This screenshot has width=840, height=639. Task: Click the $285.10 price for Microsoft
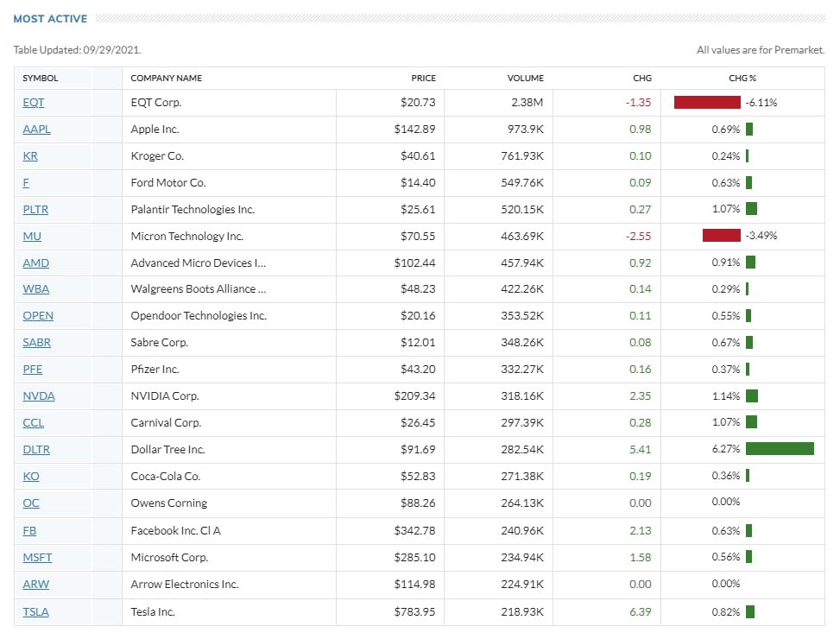click(414, 558)
